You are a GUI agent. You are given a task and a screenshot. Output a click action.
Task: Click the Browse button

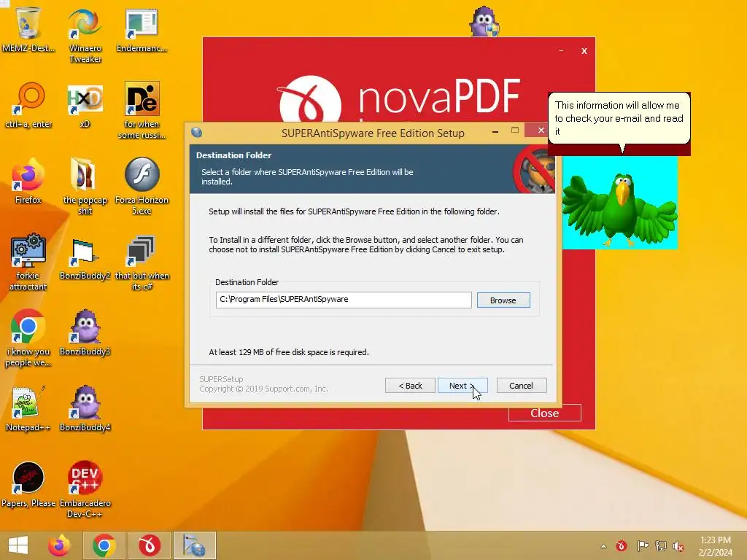[503, 300]
